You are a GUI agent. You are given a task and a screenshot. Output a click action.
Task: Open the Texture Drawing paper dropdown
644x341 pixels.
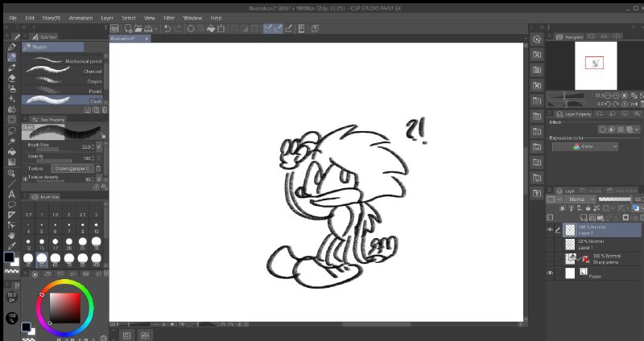[72, 169]
